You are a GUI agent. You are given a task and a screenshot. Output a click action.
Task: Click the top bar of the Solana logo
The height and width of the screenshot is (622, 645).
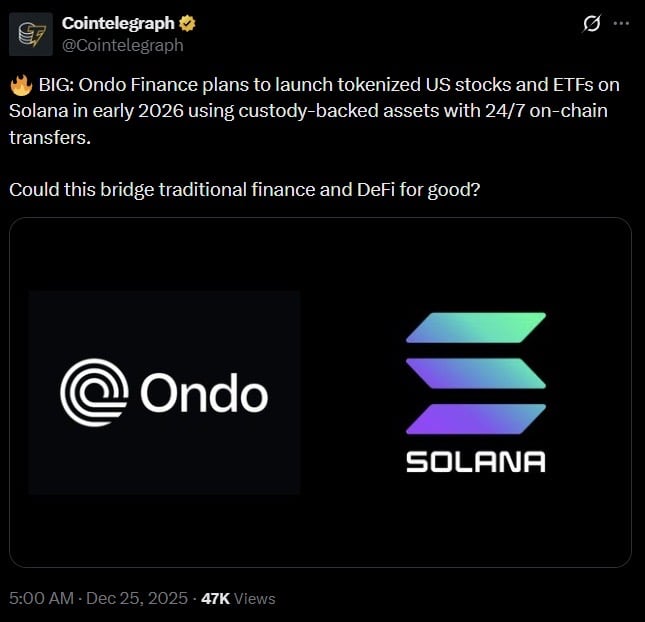click(x=475, y=329)
